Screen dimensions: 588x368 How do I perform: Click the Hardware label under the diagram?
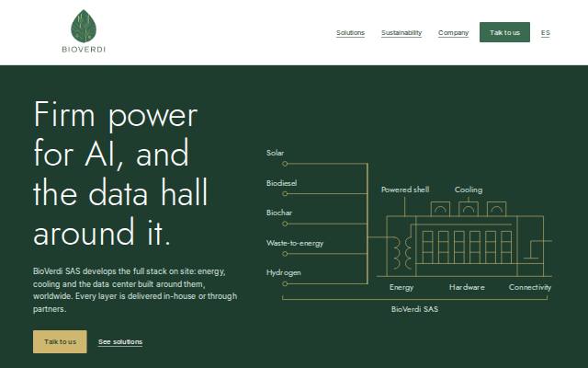pos(467,287)
